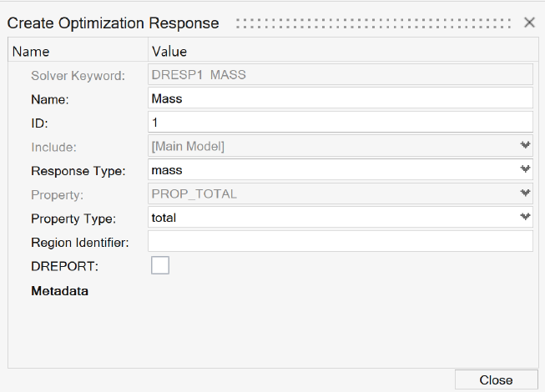Click the Close button
The width and height of the screenshot is (545, 392).
(496, 379)
